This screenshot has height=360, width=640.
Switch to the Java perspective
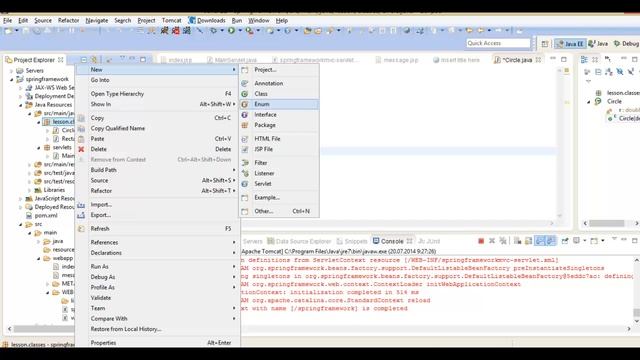598,44
